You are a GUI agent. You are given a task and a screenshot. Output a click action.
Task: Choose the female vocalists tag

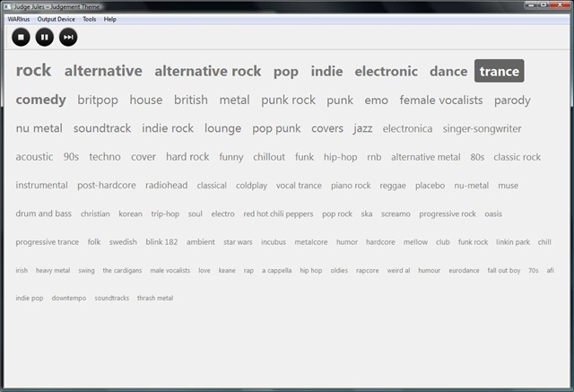coord(441,100)
